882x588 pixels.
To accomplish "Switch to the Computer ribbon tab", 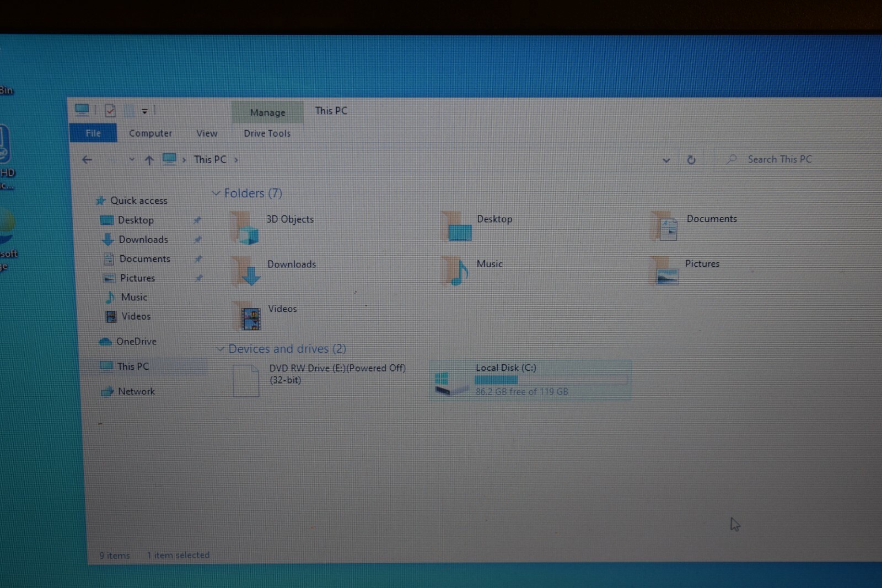I will 150,133.
